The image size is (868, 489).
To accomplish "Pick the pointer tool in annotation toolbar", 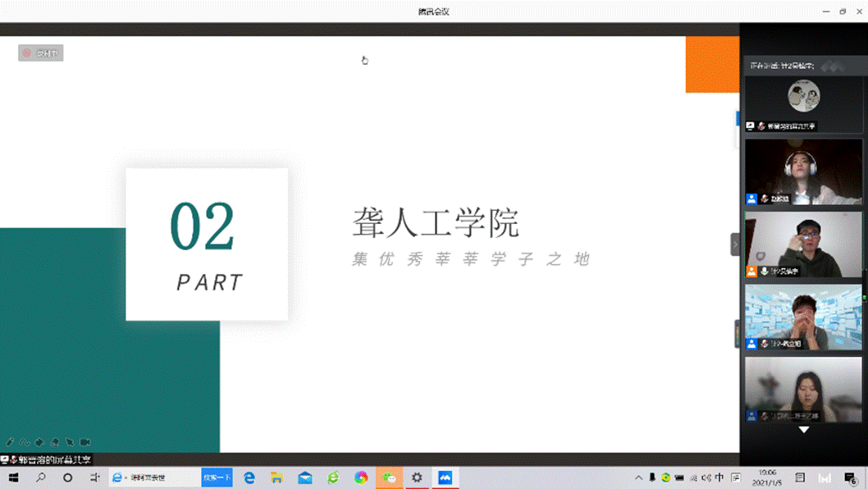I will point(70,442).
